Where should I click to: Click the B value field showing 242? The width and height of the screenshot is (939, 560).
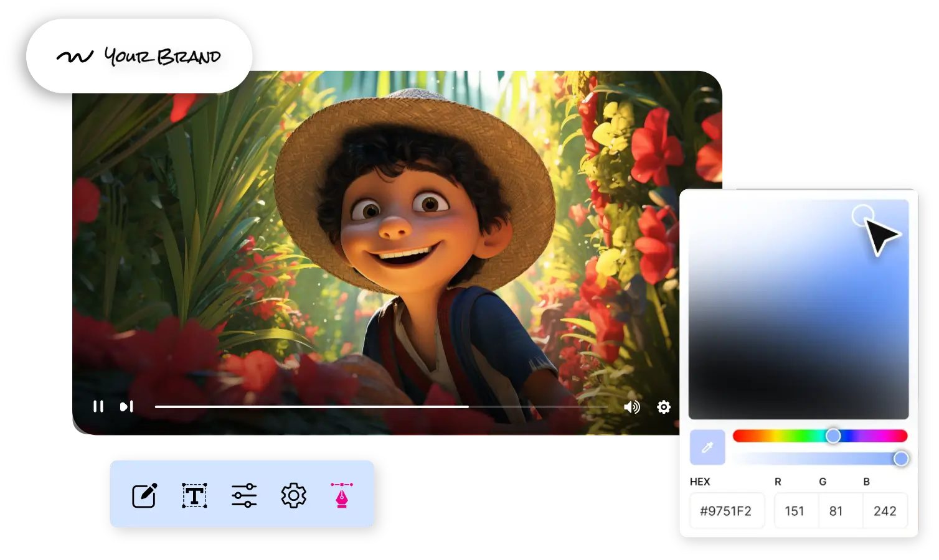886,510
